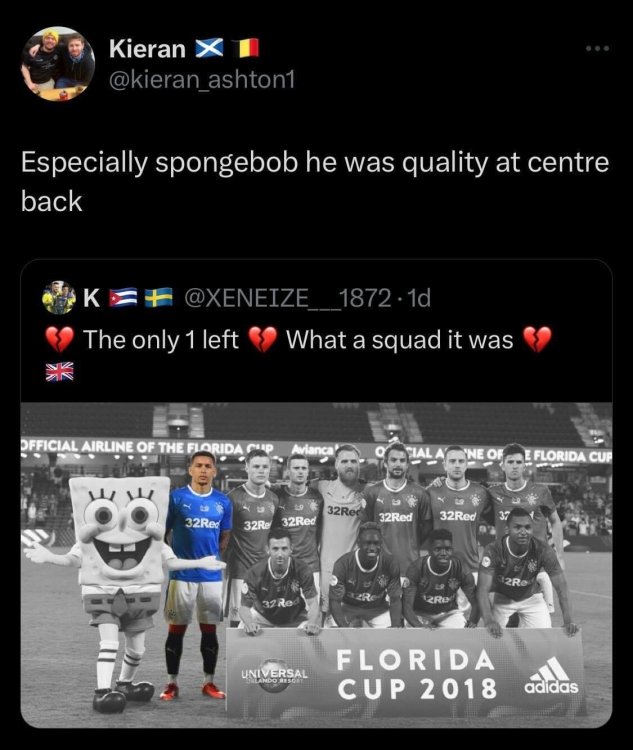
Task: Open the Florida Cup 2018 team photo
Action: [x=316, y=565]
